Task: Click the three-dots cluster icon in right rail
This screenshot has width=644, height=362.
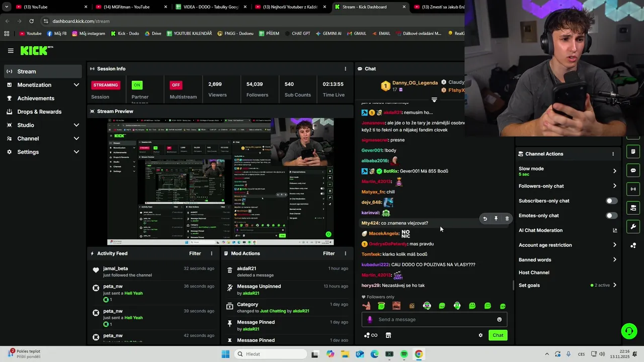Action: 633,245
